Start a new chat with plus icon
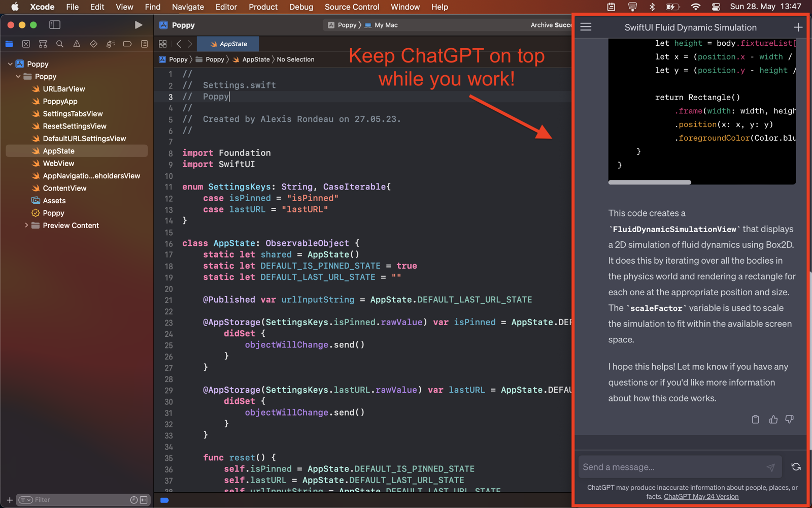812x508 pixels. pos(798,27)
